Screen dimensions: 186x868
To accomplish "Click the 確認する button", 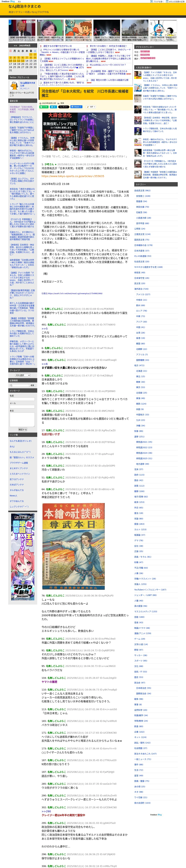I will [x=22, y=430].
